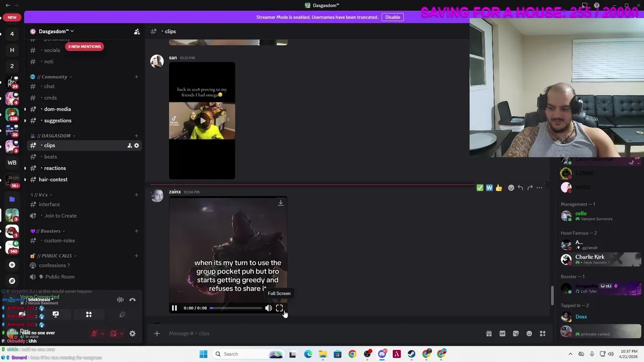
Task: Open headphone output options dropdown
Action: click(x=121, y=333)
